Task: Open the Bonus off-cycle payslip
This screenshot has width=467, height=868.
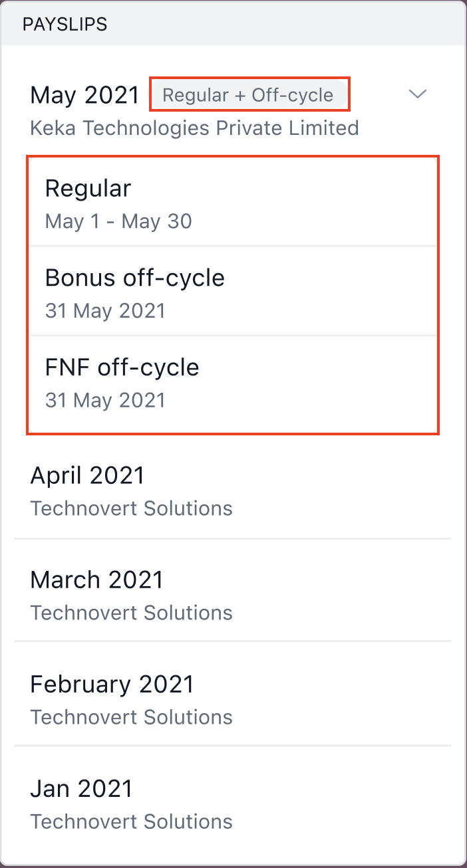Action: tap(232, 291)
